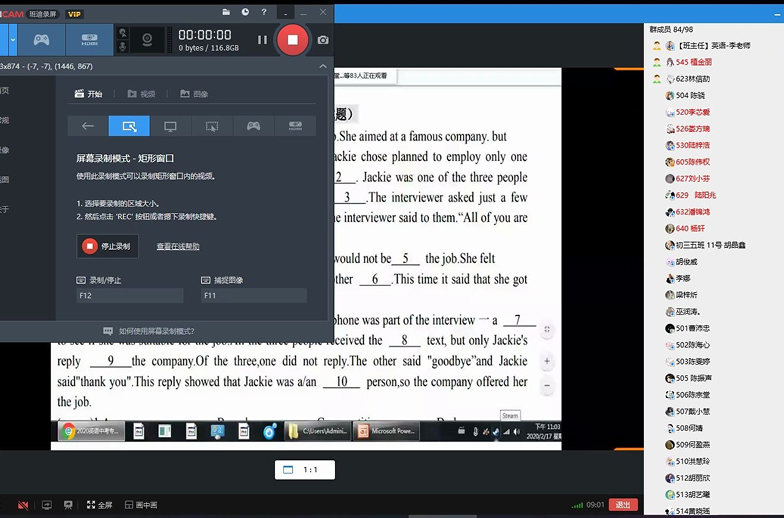Click the 群成员 84/98 header
The height and width of the screenshot is (518, 784).
pyautogui.click(x=671, y=30)
